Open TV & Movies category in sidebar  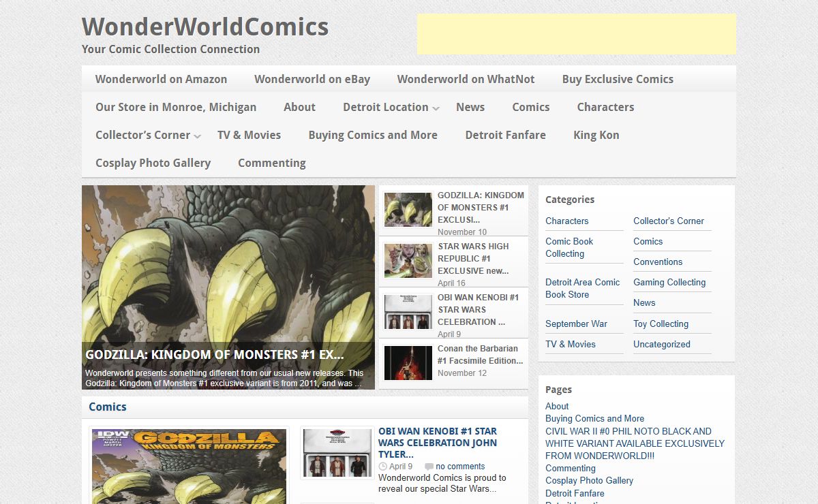click(x=571, y=344)
